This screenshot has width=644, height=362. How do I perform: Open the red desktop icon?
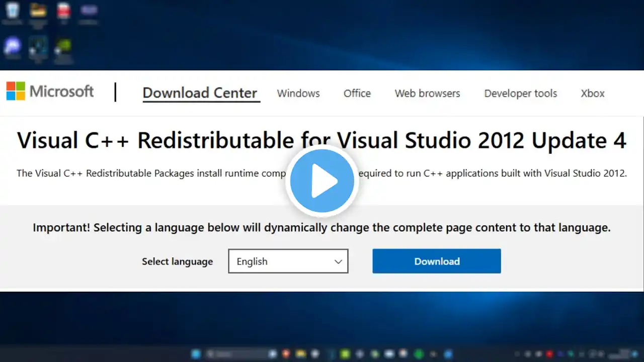point(63,11)
